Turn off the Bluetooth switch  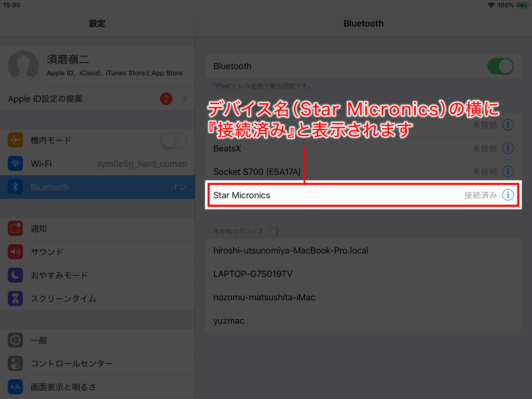click(x=500, y=66)
